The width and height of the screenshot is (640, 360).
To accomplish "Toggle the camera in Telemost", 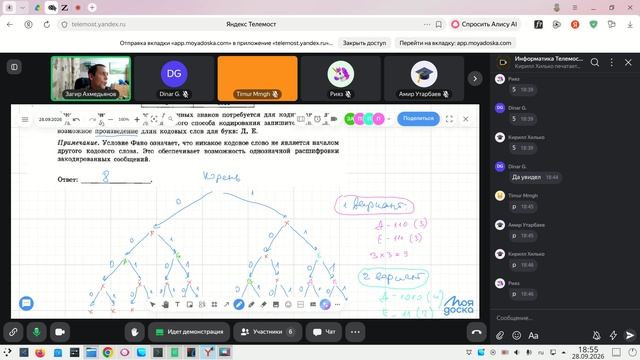I will click(60, 332).
